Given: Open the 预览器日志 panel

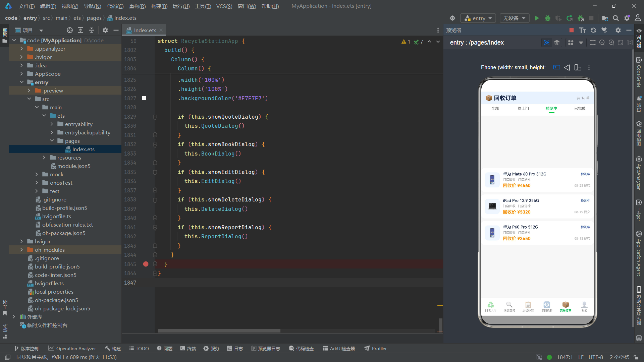Looking at the screenshot, I should tap(266, 349).
